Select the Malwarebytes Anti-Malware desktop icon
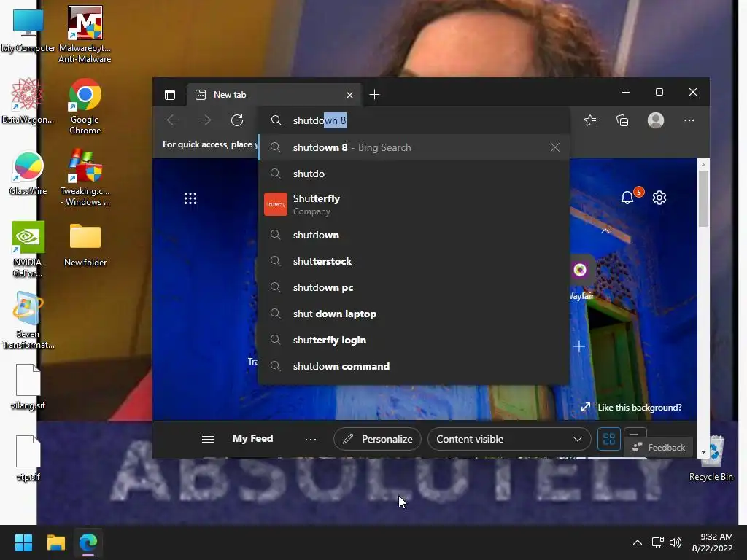 tap(85, 35)
